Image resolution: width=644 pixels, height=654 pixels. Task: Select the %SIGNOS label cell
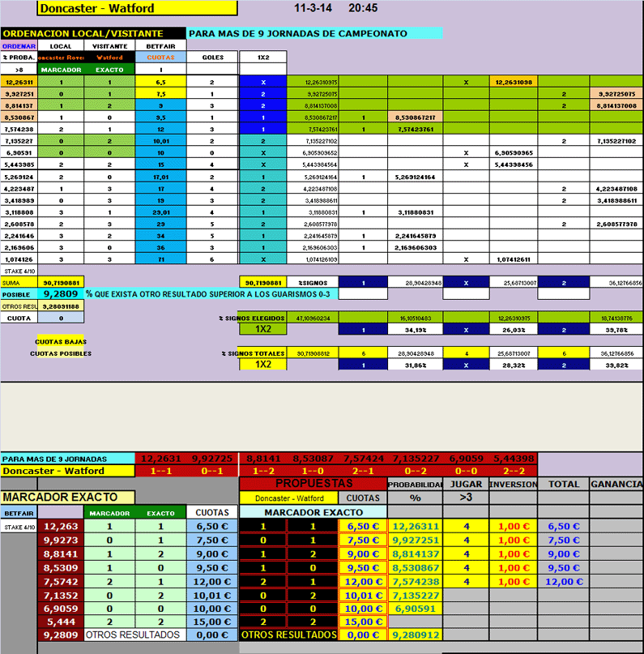(313, 283)
